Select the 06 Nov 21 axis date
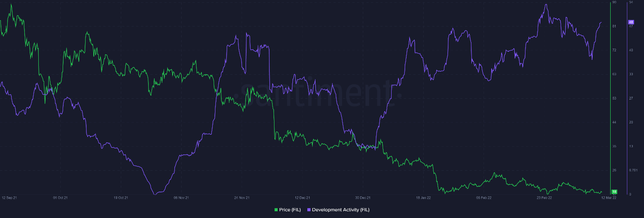The width and height of the screenshot is (644, 218). (181, 198)
